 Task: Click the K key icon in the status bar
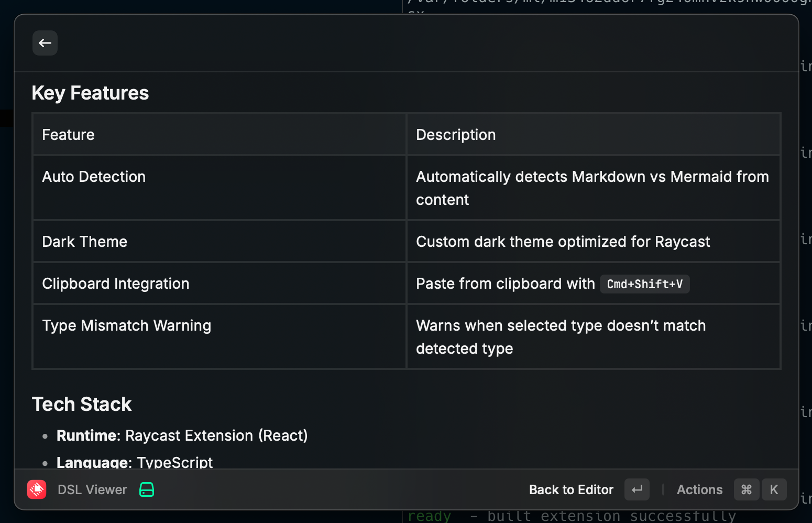[x=774, y=489]
